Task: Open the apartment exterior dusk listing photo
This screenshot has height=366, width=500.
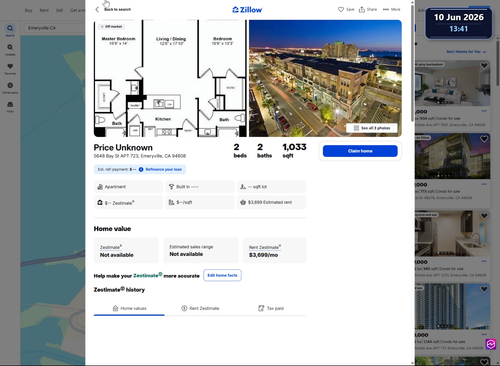Action: pyautogui.click(x=452, y=156)
